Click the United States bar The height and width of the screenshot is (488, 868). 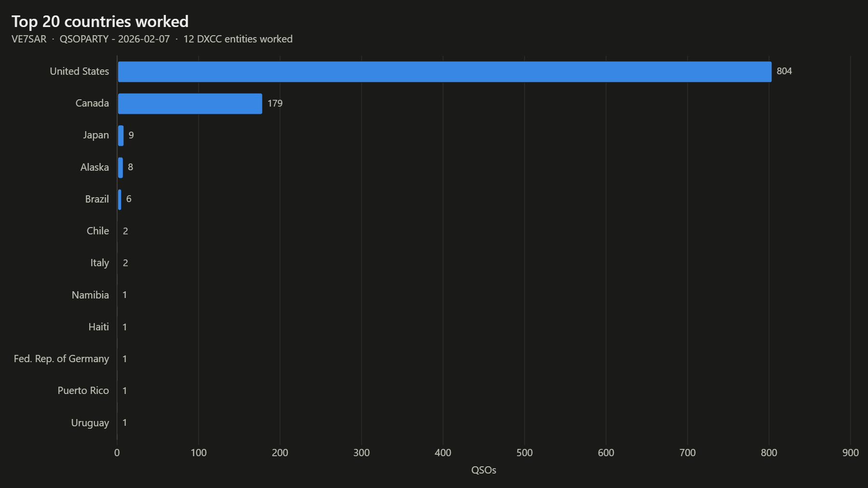tap(445, 71)
